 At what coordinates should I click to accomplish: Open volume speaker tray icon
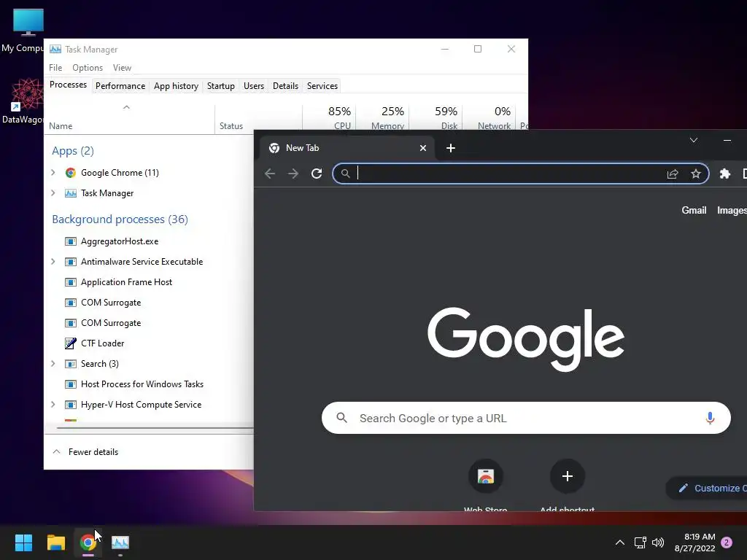pyautogui.click(x=658, y=542)
